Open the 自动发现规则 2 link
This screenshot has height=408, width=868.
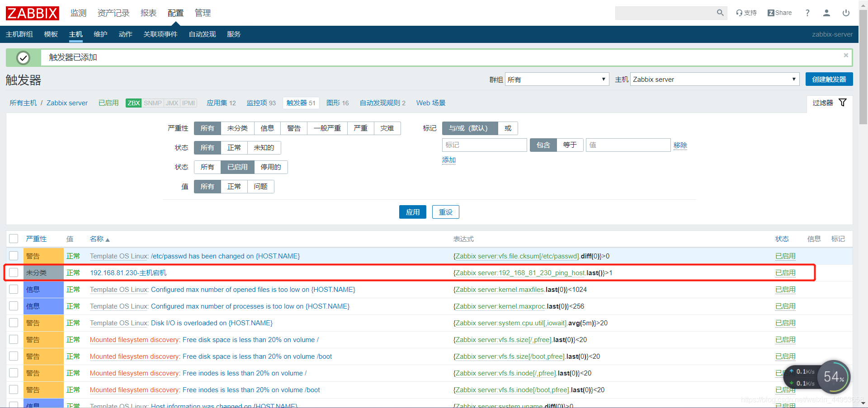click(382, 103)
